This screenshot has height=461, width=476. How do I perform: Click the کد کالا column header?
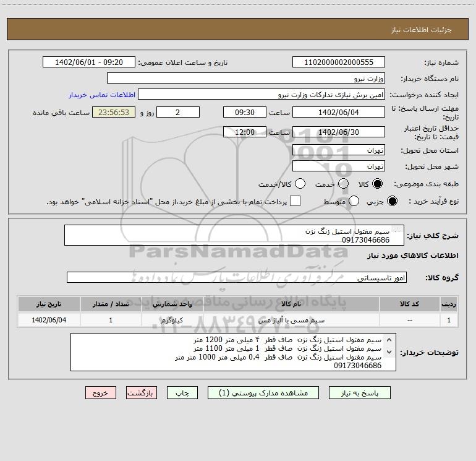point(409,304)
